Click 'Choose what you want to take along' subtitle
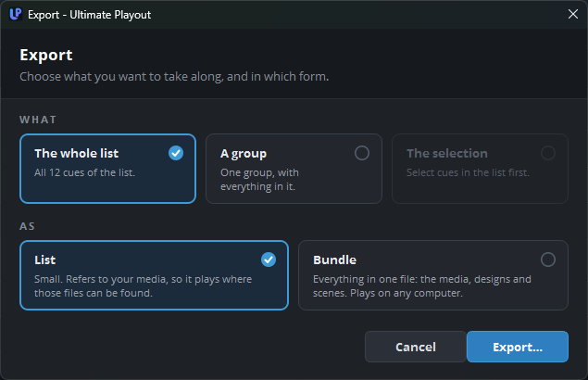 coord(174,77)
